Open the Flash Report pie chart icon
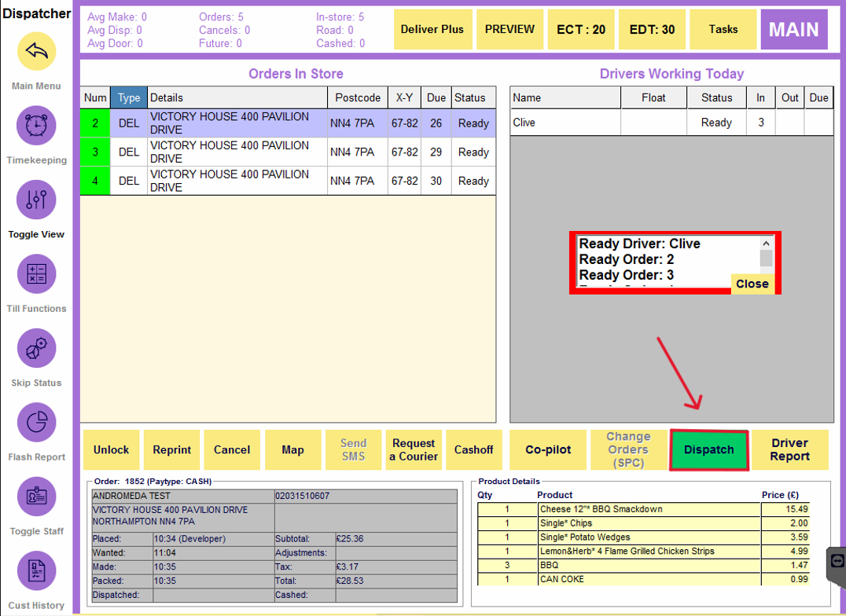The image size is (846, 616). point(36,423)
